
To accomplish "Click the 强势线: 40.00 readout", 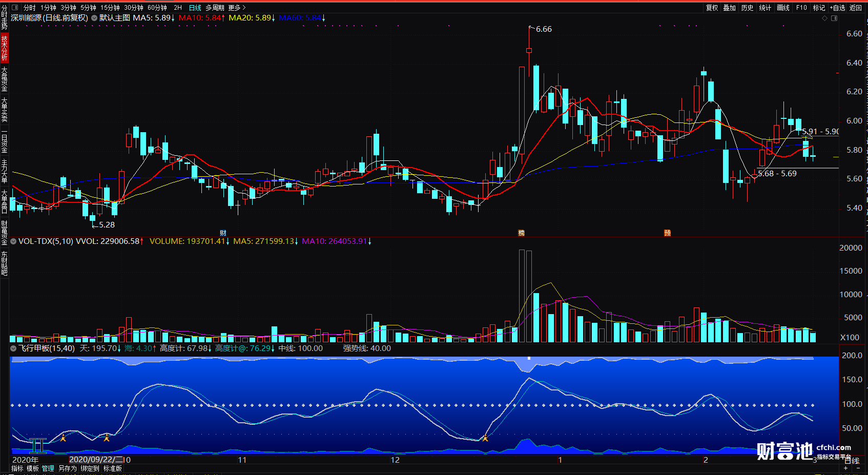I will pos(367,348).
